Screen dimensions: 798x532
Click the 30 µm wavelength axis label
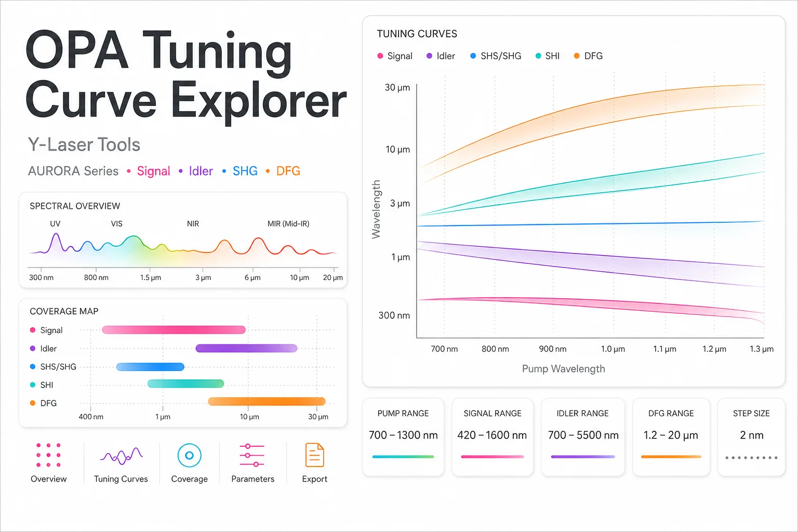coord(397,87)
